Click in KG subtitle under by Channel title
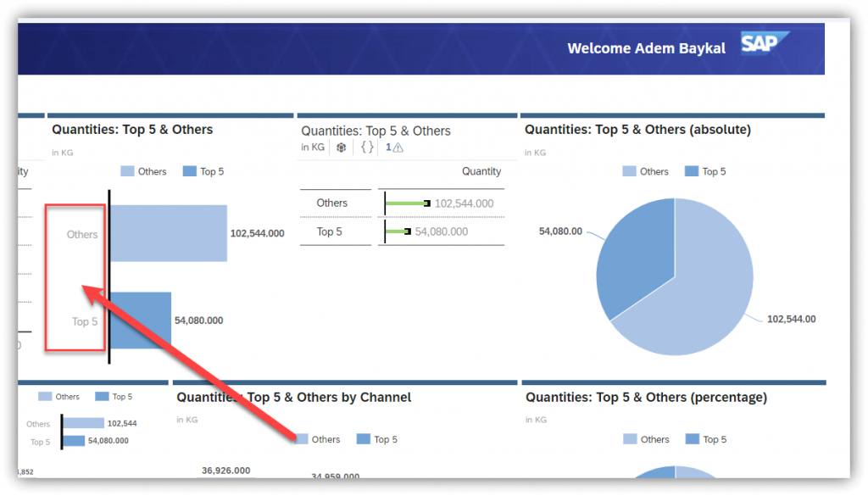868x496 pixels. click(x=187, y=421)
